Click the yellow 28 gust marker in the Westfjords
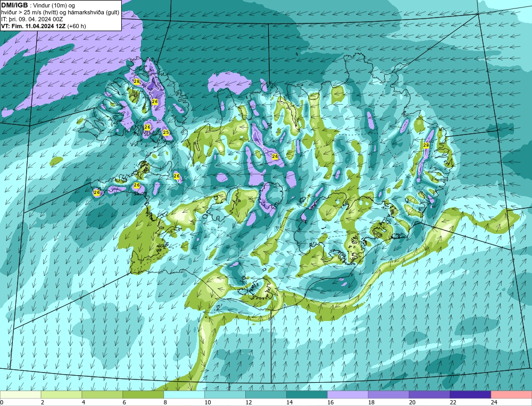This screenshot has height=406, width=532. click(x=136, y=81)
